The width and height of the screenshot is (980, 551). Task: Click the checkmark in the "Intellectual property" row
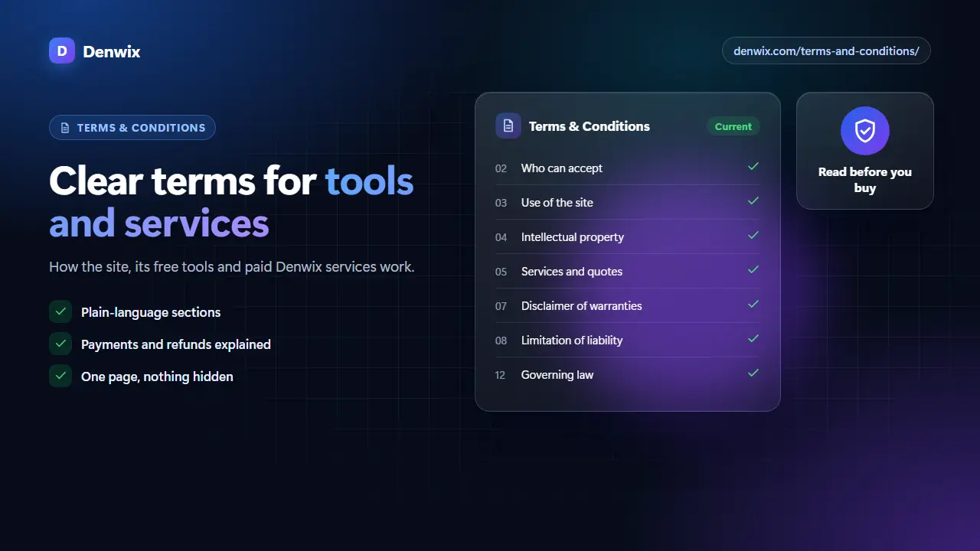[x=753, y=235]
